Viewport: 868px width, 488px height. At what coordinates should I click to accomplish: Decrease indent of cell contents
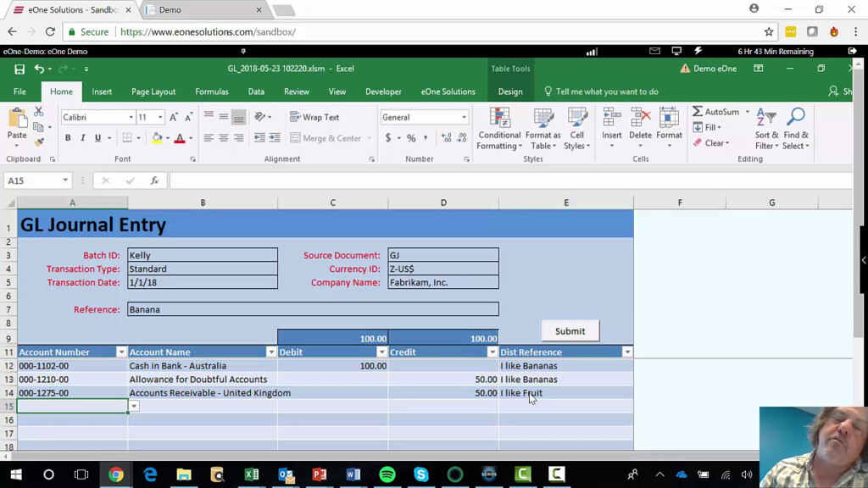(x=259, y=138)
